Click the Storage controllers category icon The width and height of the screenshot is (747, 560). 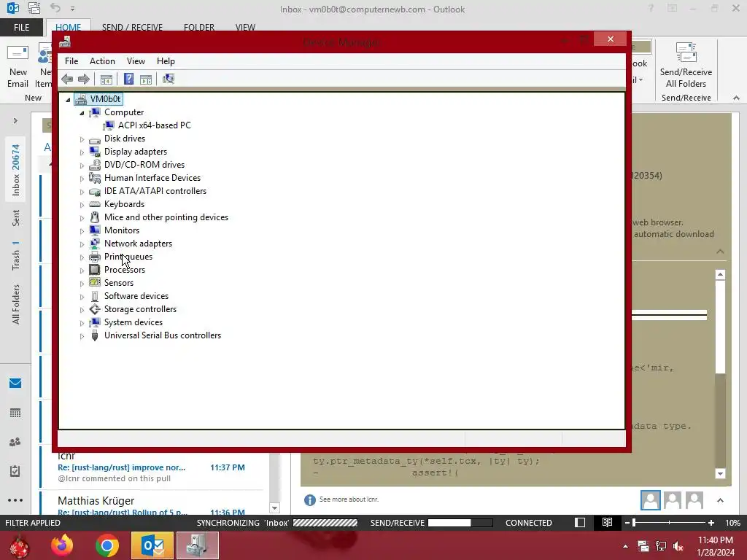95,309
